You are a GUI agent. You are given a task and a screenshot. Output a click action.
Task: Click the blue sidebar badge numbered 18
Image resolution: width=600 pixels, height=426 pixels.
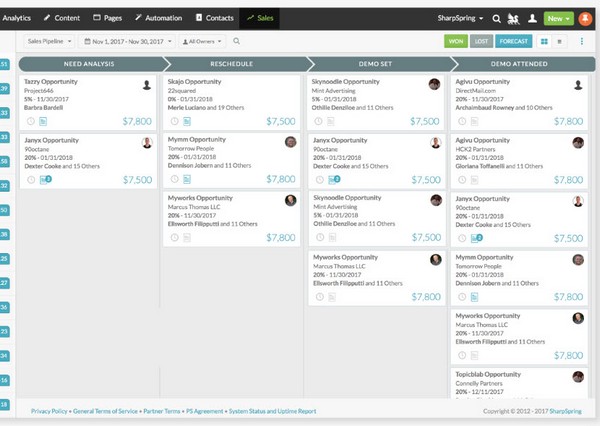coord(4,404)
